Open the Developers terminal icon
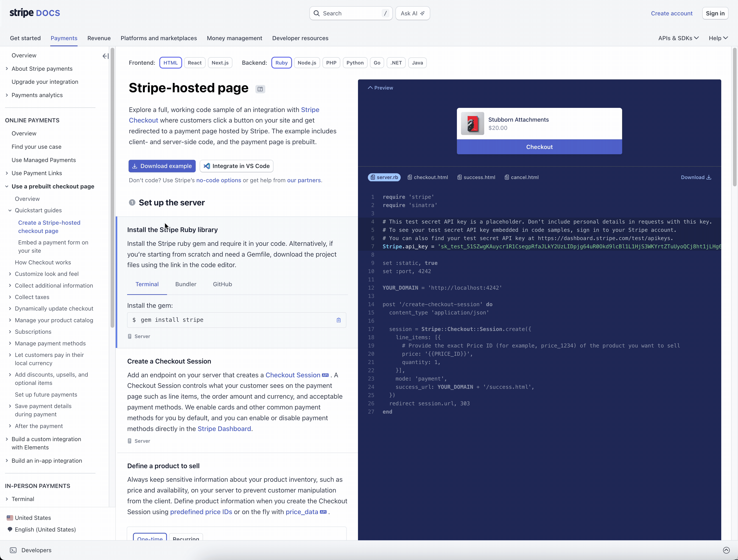Viewport: 738px width, 560px height. coord(13,550)
